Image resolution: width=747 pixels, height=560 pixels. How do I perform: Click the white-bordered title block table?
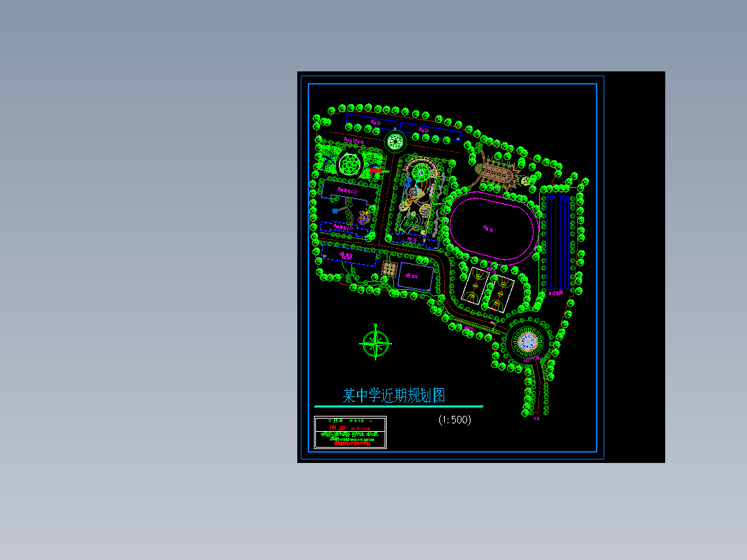(350, 432)
